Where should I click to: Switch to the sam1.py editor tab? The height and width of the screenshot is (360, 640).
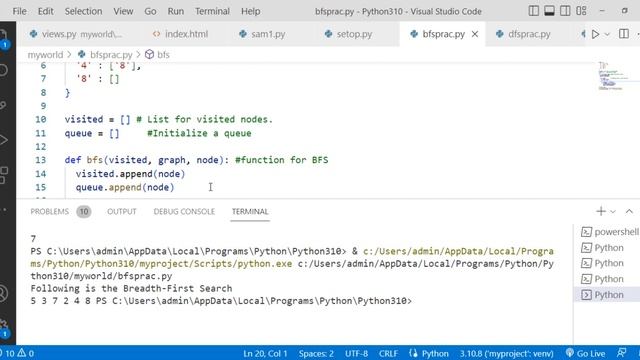pyautogui.click(x=262, y=34)
